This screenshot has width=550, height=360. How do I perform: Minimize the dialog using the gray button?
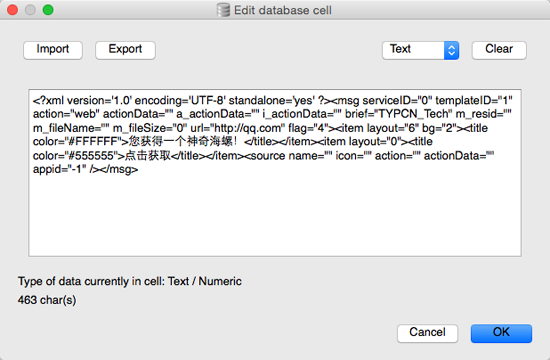[30, 10]
